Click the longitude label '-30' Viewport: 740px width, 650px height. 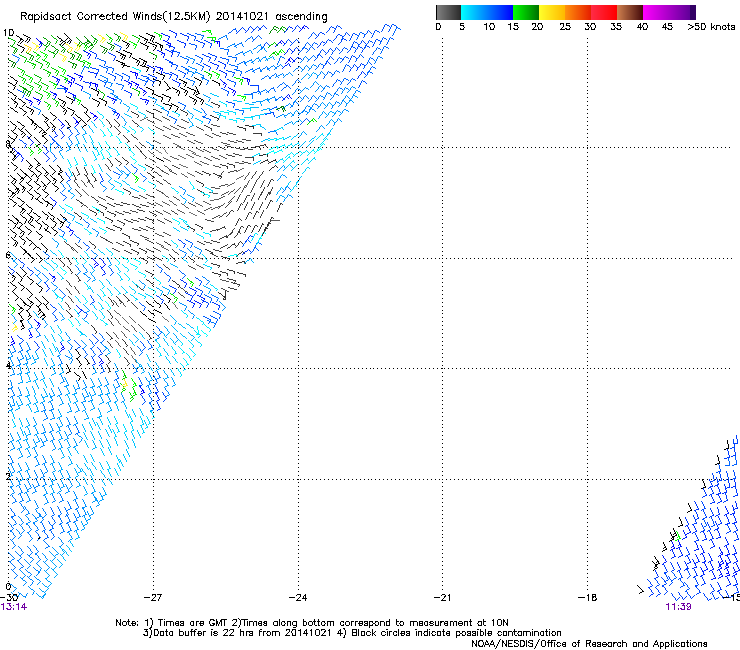pos(9,598)
